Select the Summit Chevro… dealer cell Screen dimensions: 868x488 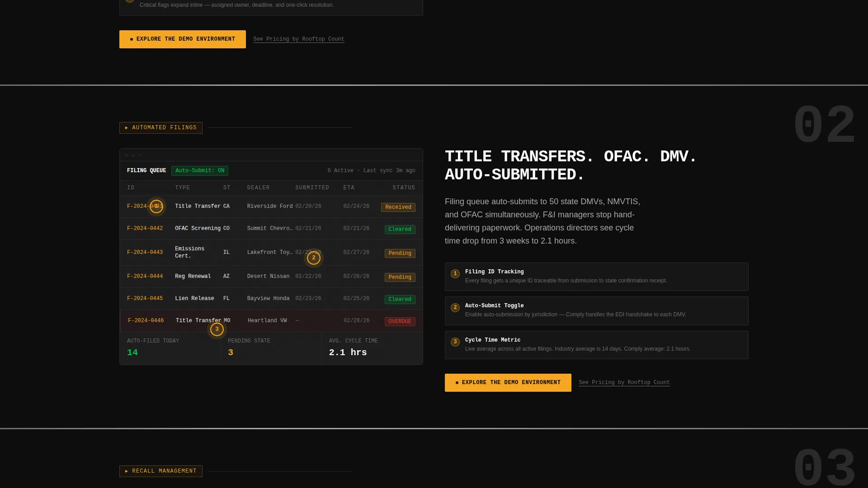270,229
